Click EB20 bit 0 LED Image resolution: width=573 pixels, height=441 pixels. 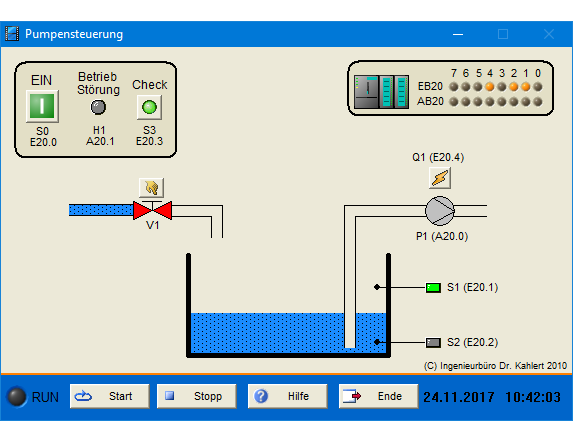pos(538,87)
